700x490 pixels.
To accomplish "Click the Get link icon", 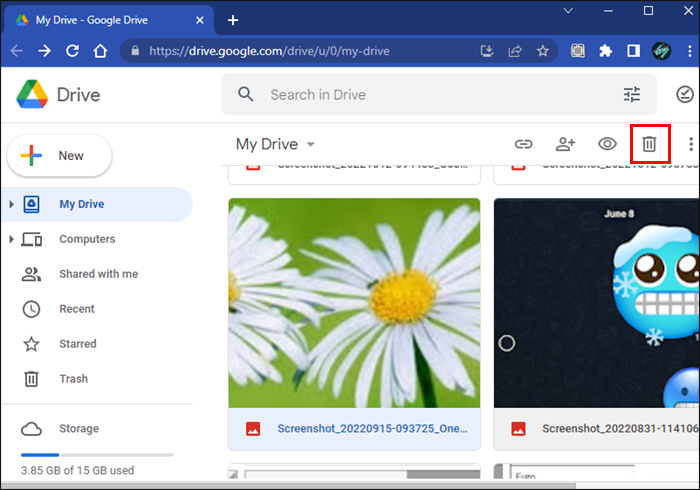I will 523,144.
